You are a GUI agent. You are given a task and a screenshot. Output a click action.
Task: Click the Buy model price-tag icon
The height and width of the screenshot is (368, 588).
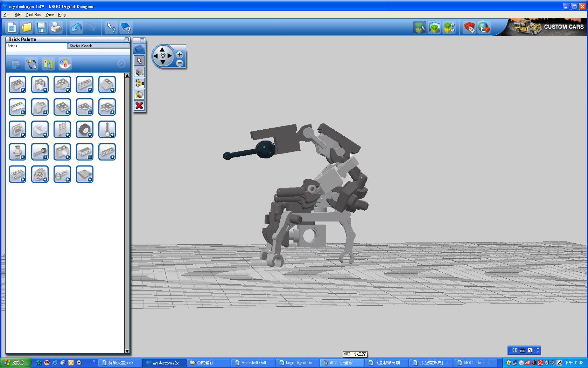point(469,27)
